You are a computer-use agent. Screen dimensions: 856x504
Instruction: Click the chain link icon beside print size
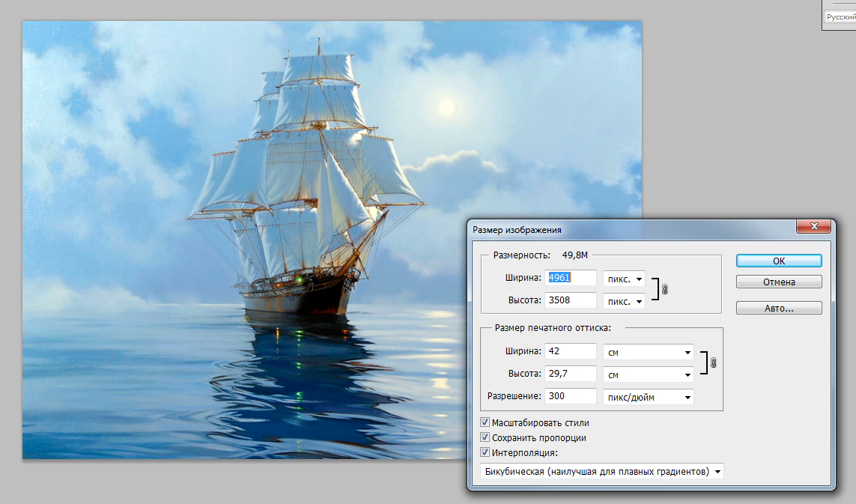[x=713, y=362]
